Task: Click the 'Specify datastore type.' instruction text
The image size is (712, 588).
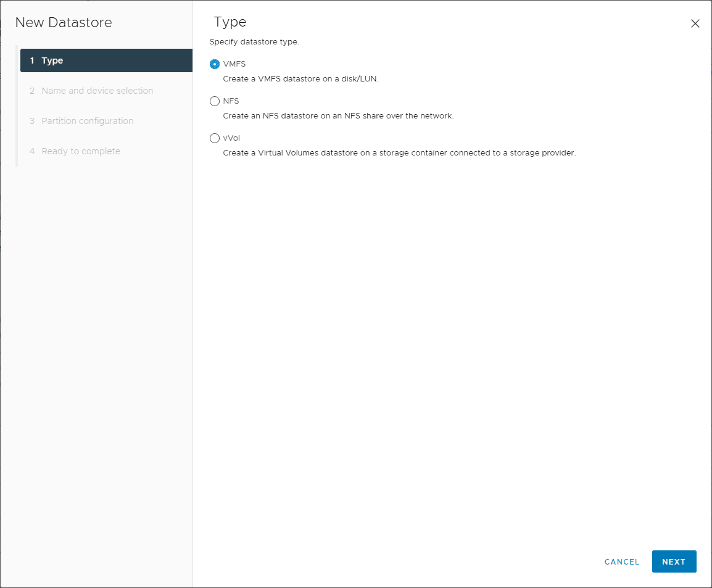Action: tap(254, 42)
